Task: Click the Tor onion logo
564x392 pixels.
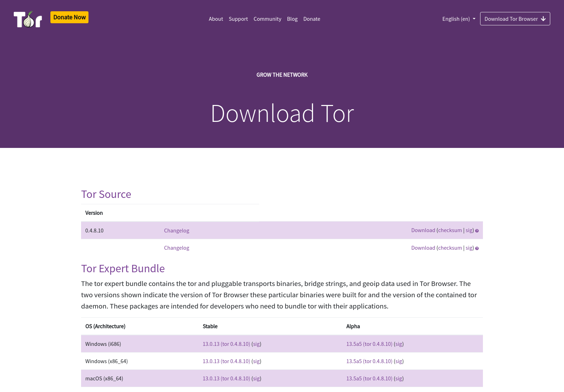Action: point(28,19)
